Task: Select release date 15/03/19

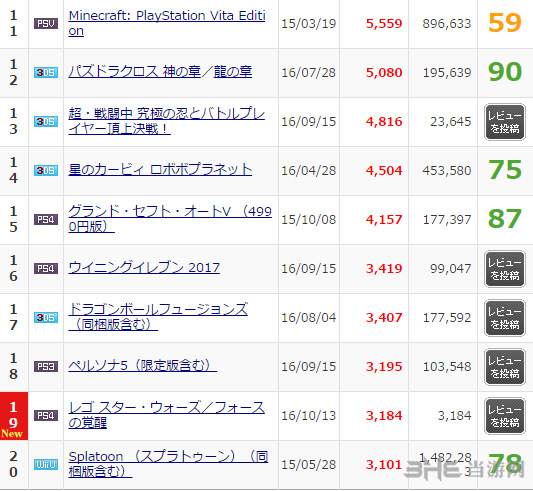Action: click(x=309, y=23)
